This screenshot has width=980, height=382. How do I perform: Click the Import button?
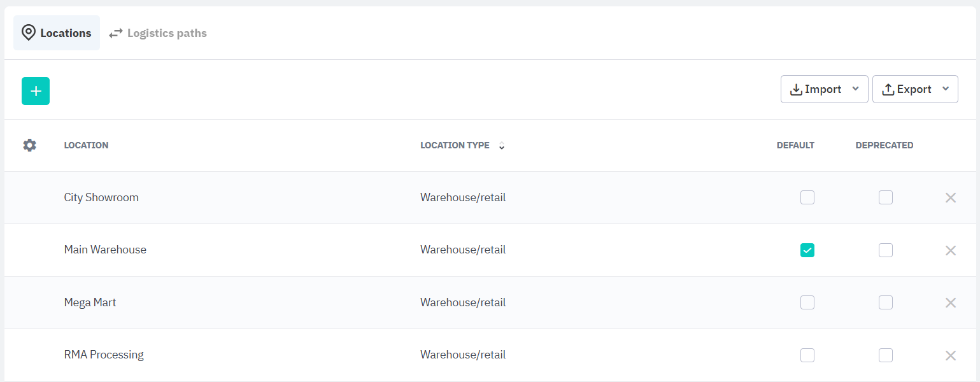(x=816, y=89)
